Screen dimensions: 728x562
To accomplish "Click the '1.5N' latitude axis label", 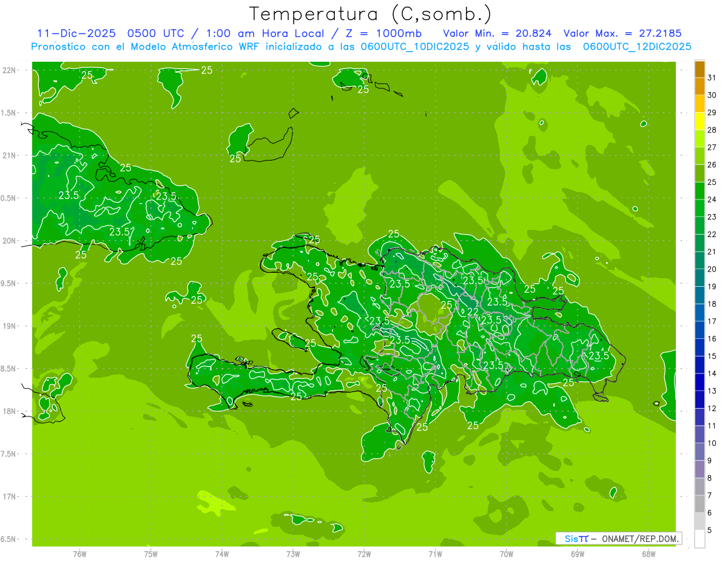I will pos(8,113).
